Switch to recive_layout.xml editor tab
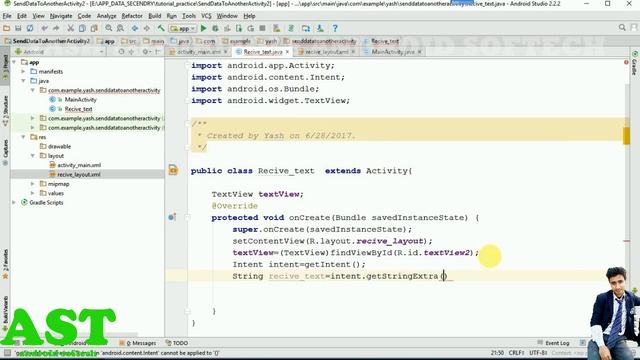The image size is (640, 360). coord(326,52)
